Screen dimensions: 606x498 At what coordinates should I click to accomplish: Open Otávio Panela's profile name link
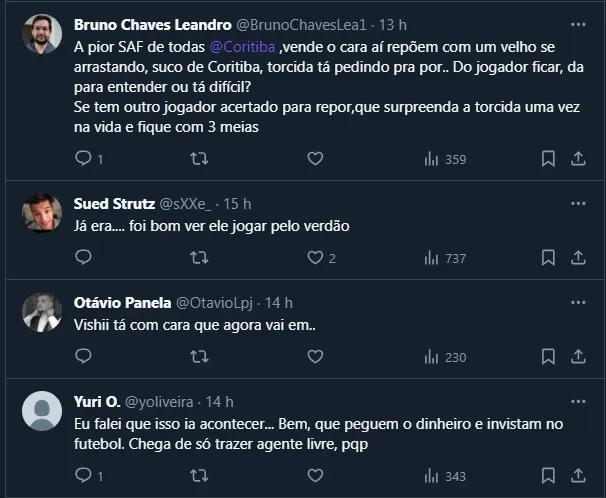click(x=122, y=302)
